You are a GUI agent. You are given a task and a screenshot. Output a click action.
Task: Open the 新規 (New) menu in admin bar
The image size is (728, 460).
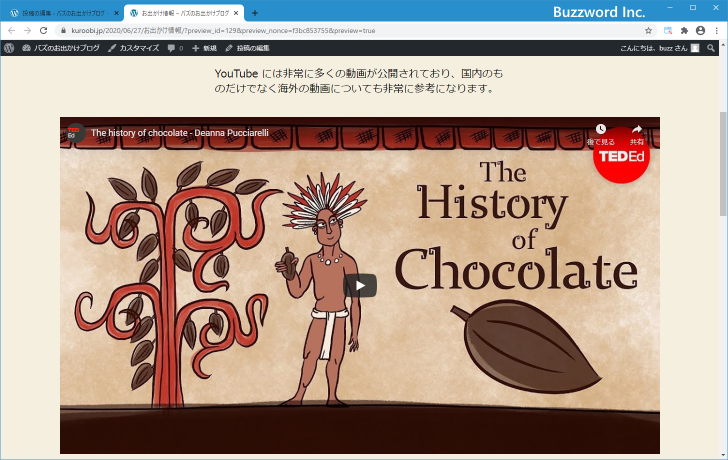click(x=204, y=48)
